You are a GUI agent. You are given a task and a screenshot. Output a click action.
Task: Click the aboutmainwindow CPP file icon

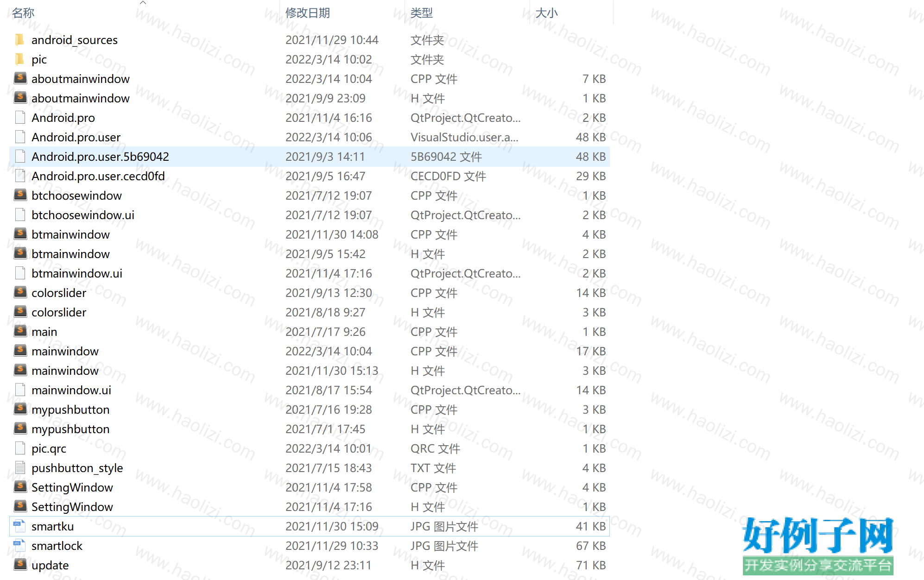(x=20, y=79)
